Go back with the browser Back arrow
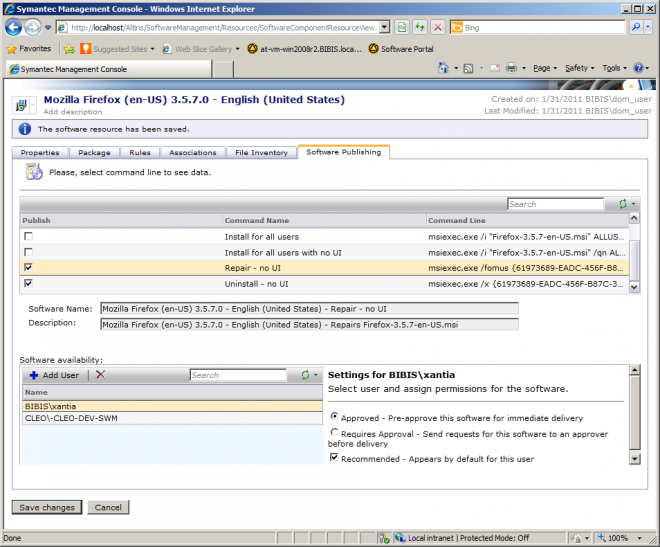This screenshot has height=547, width=660. pyautogui.click(x=13, y=28)
